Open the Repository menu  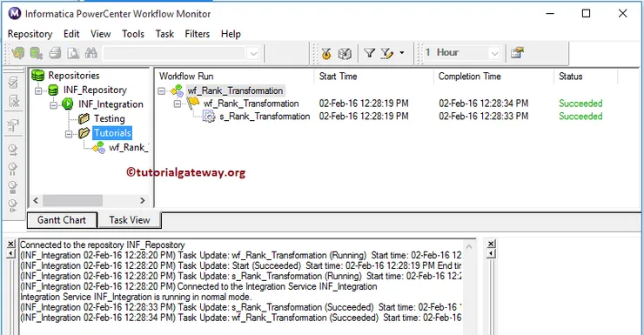coord(30,34)
